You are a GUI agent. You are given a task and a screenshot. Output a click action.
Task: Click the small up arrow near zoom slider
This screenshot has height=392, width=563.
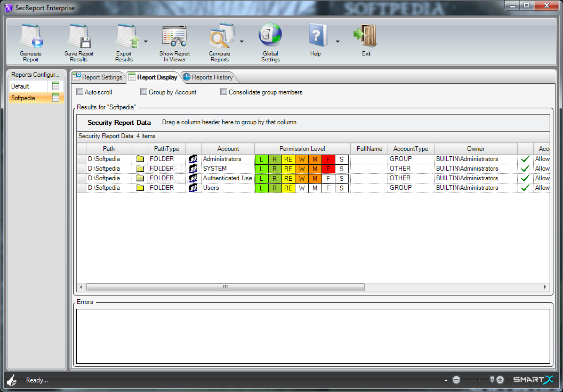[x=446, y=380]
